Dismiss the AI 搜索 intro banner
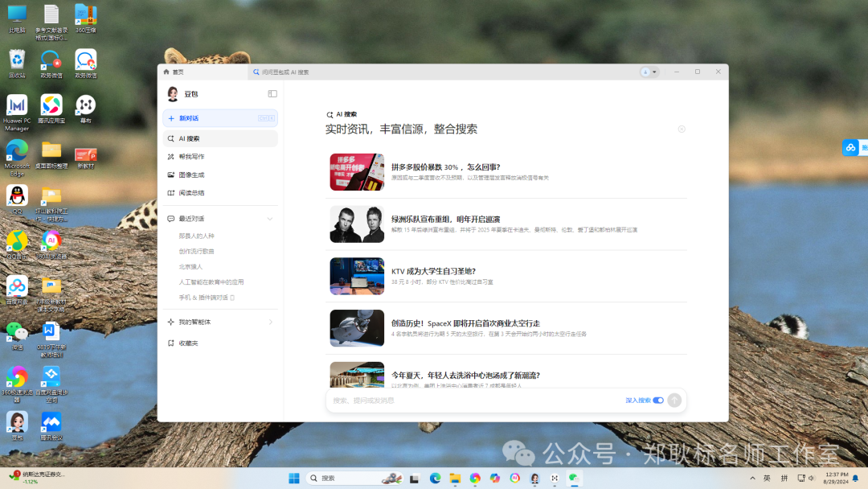 [x=682, y=129]
